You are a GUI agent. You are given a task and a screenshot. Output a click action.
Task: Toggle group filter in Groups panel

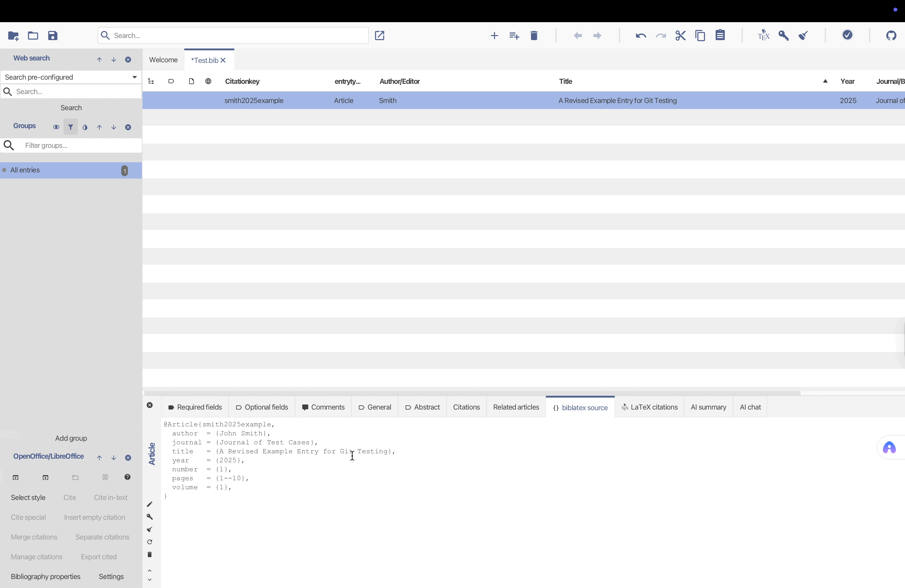pos(71,127)
